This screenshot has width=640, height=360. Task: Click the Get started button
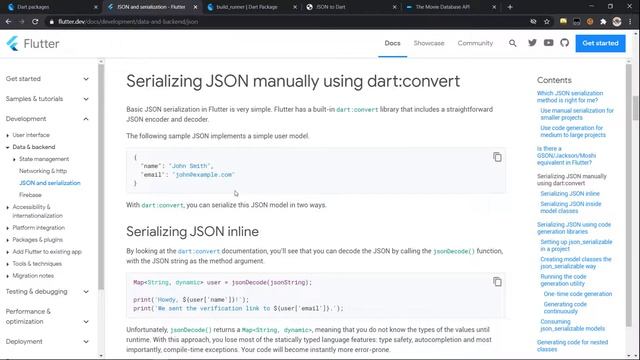600,43
